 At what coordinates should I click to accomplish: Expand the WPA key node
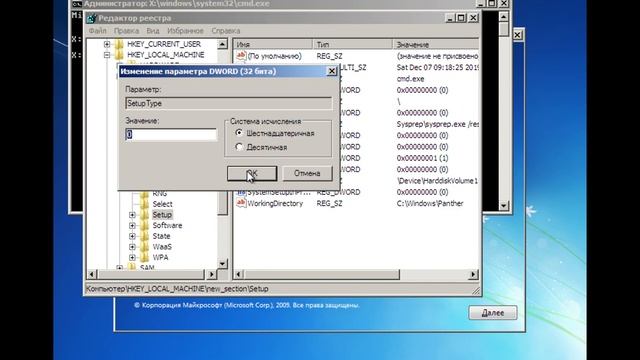point(132,258)
